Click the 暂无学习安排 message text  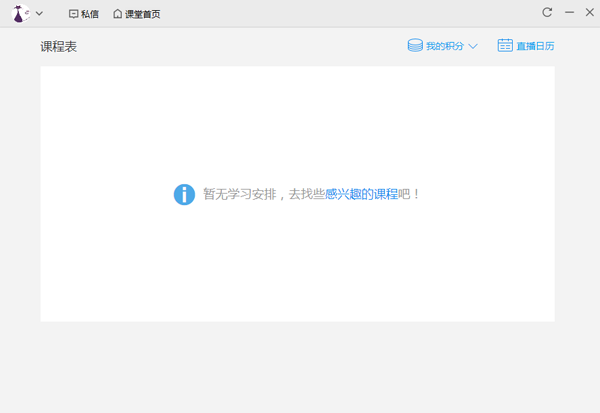coord(240,194)
